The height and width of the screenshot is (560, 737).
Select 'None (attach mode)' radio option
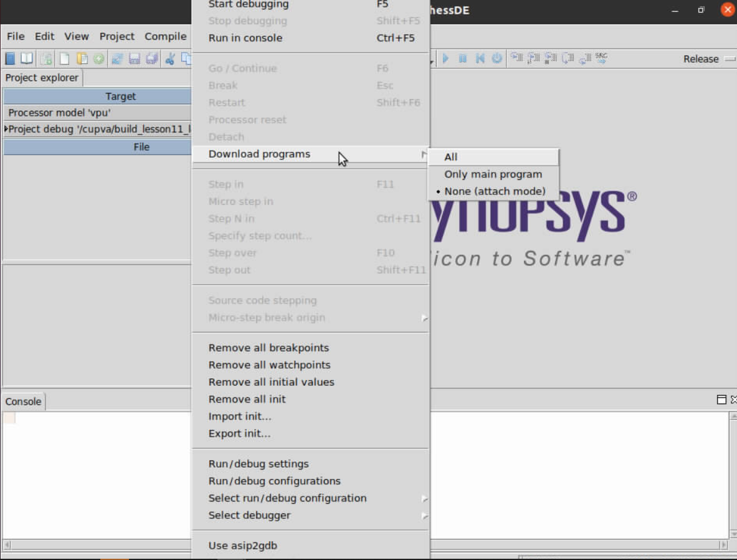495,191
